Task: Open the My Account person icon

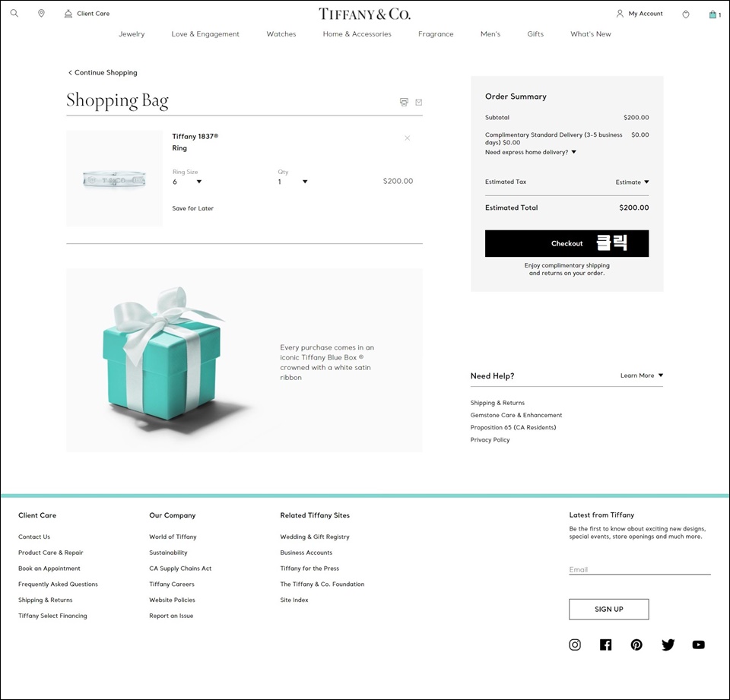Action: pos(620,14)
